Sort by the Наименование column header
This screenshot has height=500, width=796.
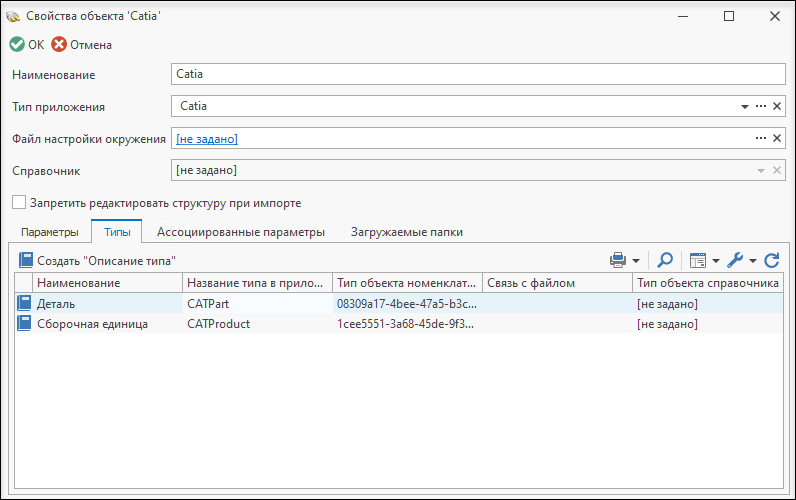(107, 283)
